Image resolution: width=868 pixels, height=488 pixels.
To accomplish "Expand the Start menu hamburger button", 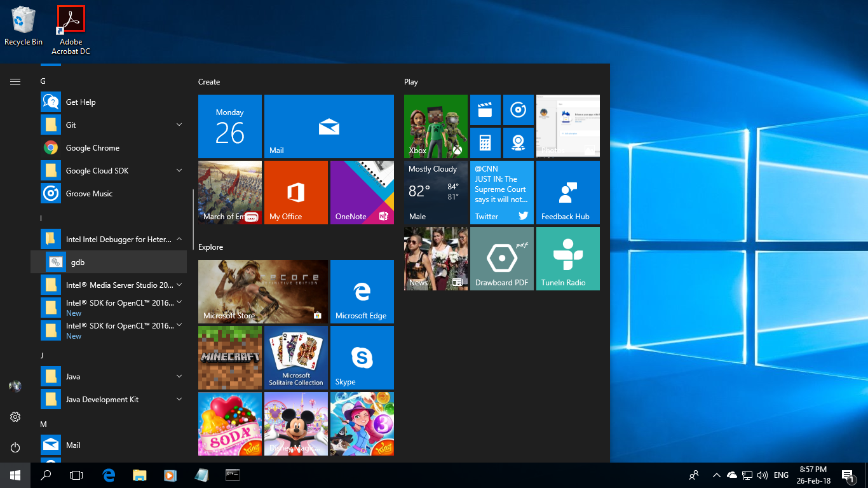I will tap(15, 81).
